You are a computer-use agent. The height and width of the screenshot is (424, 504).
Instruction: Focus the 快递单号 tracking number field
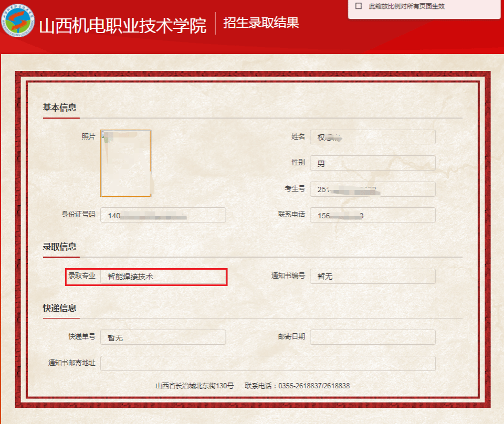(163, 337)
